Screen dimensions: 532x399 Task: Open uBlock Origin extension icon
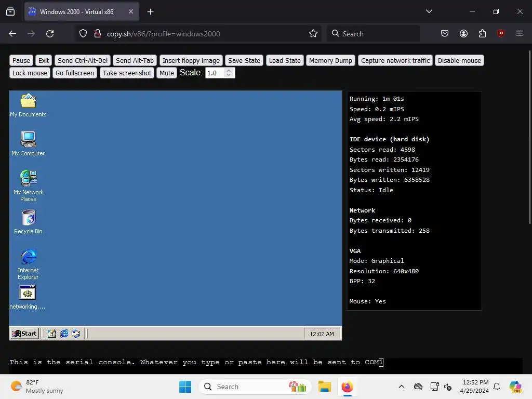(x=500, y=33)
